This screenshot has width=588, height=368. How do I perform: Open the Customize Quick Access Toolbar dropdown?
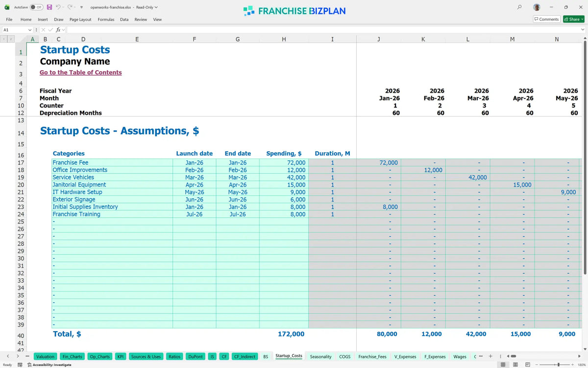coord(81,7)
